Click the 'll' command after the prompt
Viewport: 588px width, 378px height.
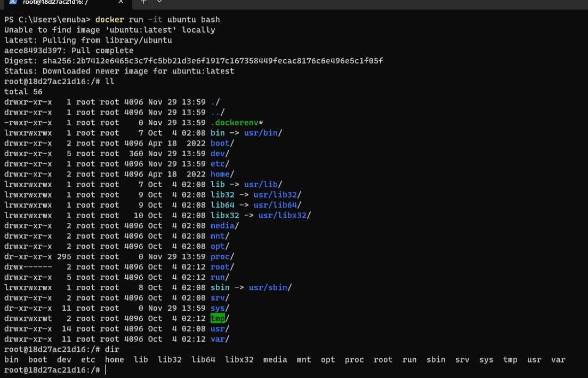click(x=109, y=82)
